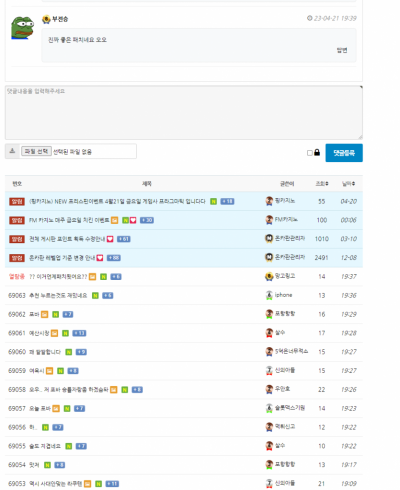Click the heart icon on the 1010-view notice
Screen dimensions: 400x490
110,239
